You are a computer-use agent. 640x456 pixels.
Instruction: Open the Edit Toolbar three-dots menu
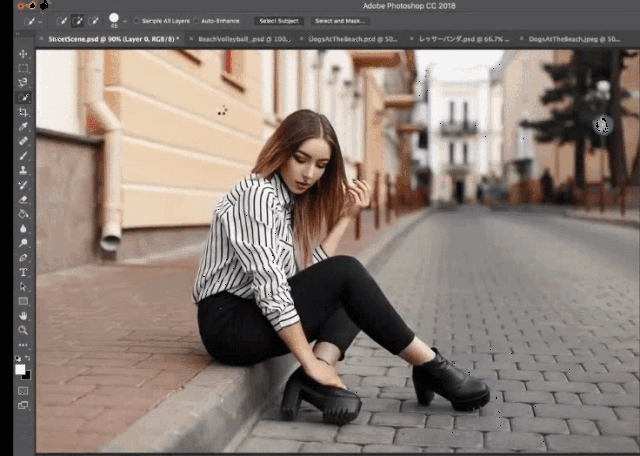pyautogui.click(x=23, y=345)
